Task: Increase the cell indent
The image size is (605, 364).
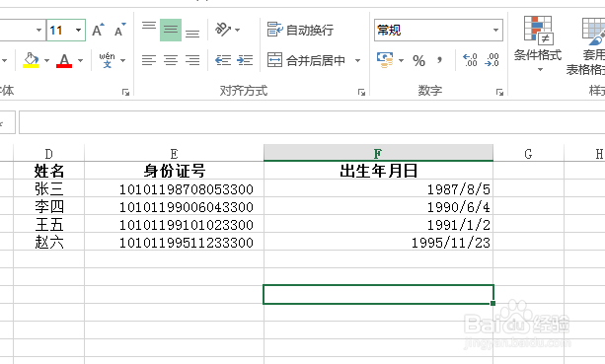Action: coord(245,60)
